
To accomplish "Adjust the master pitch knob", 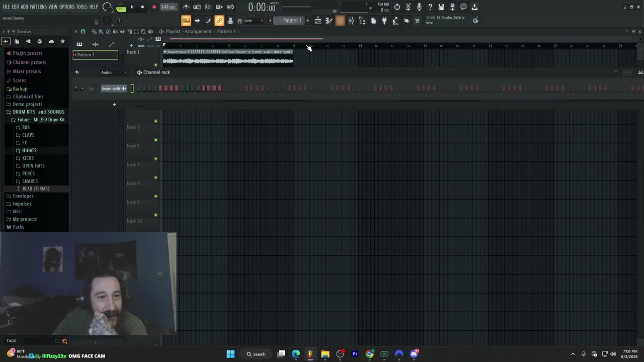I will 107,20.
